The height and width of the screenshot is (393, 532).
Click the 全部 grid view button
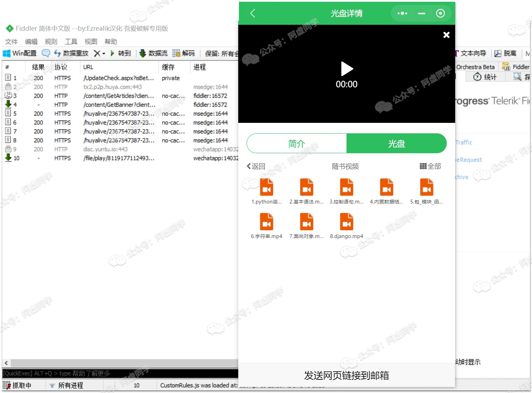pyautogui.click(x=430, y=166)
